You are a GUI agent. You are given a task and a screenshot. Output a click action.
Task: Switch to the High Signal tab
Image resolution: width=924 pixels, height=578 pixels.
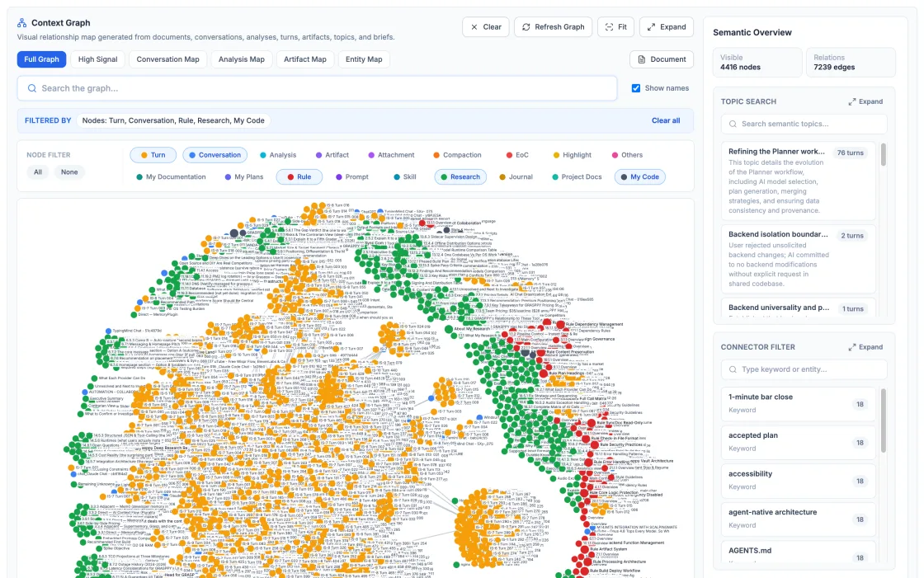[98, 59]
